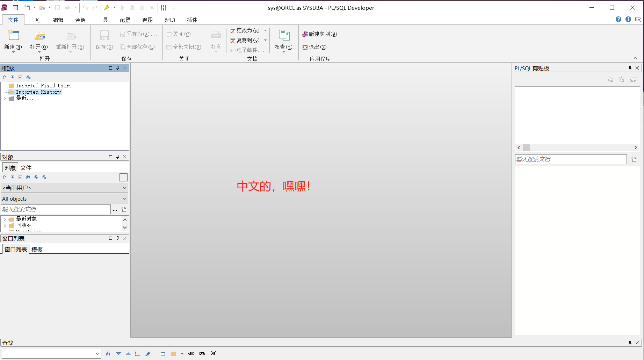
Task: Click the 新建实例(W) button
Action: 319,34
